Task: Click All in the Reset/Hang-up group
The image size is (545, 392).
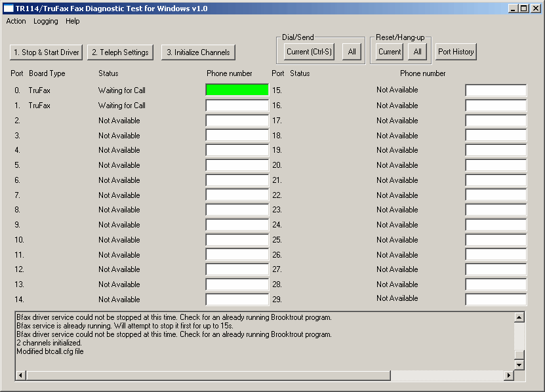Action: 417,52
